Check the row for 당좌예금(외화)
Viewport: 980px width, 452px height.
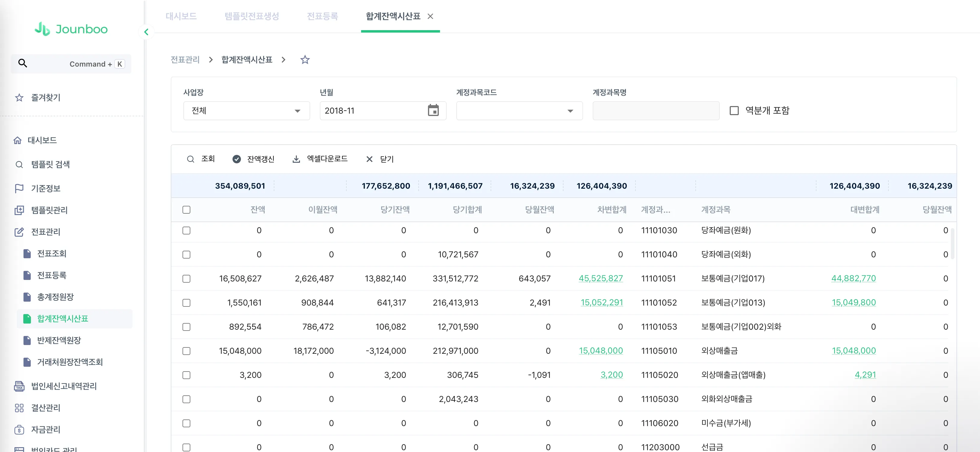pyautogui.click(x=186, y=255)
